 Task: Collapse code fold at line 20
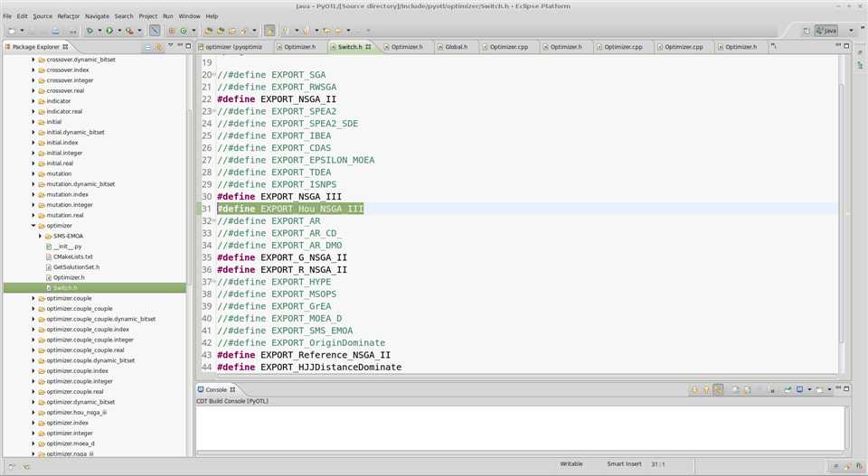[214, 75]
